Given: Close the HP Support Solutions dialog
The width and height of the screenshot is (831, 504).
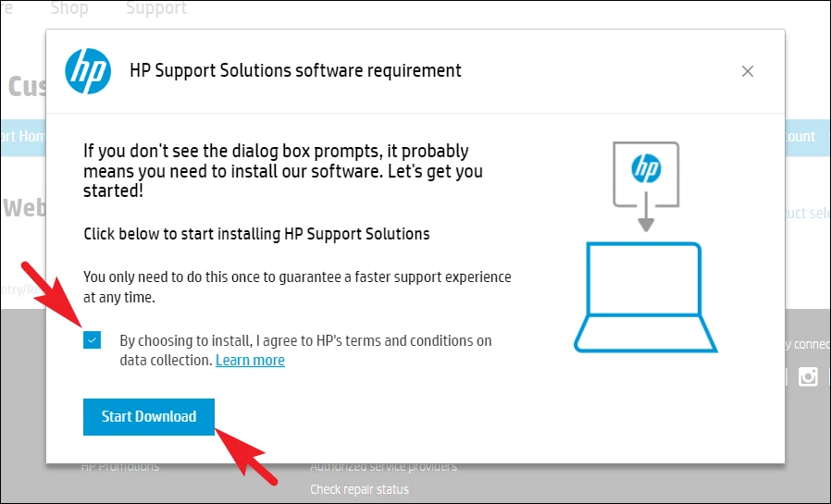Looking at the screenshot, I should pos(748,71).
